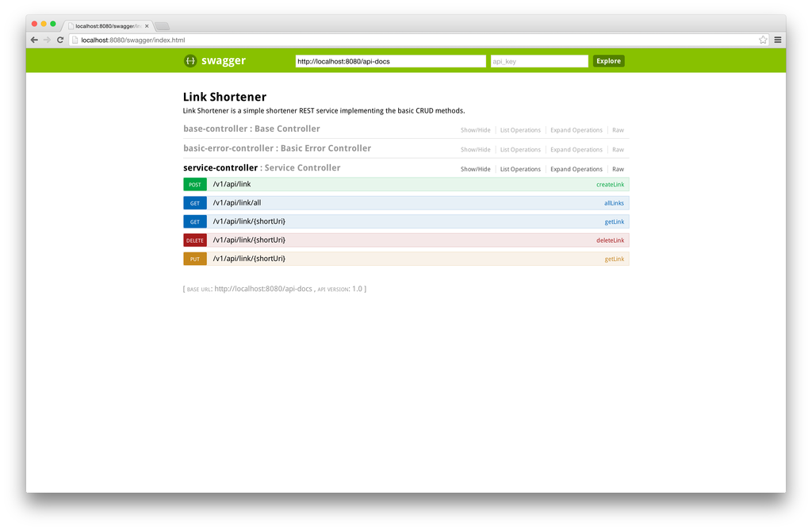Expand the basic-error-controller section heading
Screen dimensions: 812x530
[x=277, y=148]
